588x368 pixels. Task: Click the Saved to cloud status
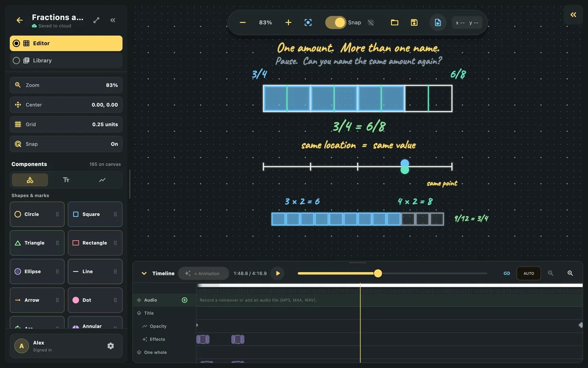(x=51, y=26)
